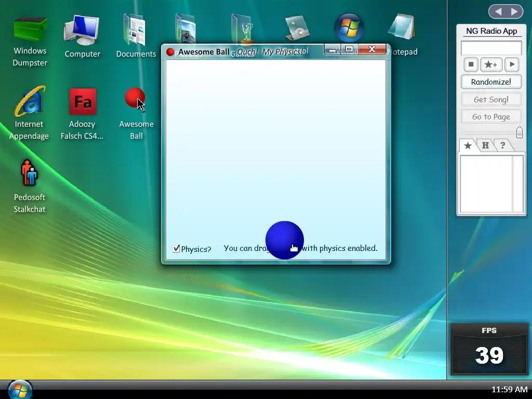Adjust the NG Radio volume slider handle
This screenshot has width=532, height=399.
pyautogui.click(x=519, y=132)
